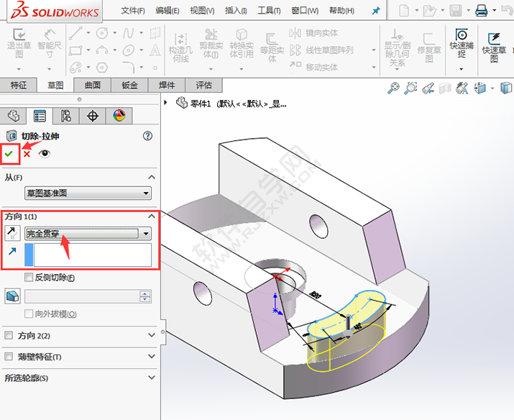Select the Line sketch tool
Screen dimensions: 514x420
[75, 33]
